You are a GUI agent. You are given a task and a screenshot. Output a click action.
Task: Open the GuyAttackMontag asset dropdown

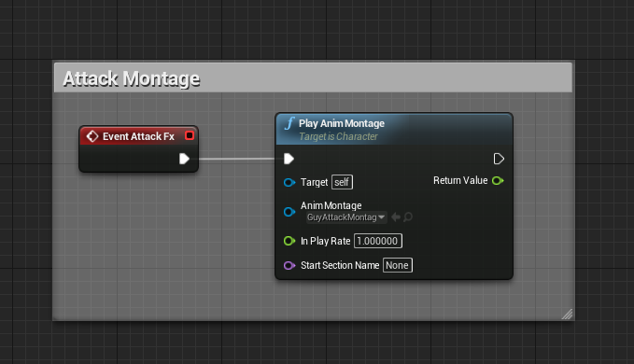point(346,217)
